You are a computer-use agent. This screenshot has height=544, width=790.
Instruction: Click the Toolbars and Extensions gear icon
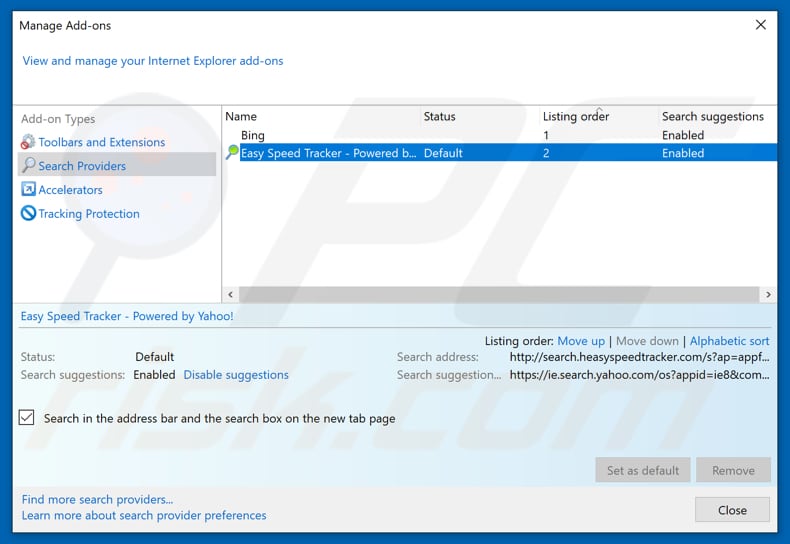click(x=28, y=142)
